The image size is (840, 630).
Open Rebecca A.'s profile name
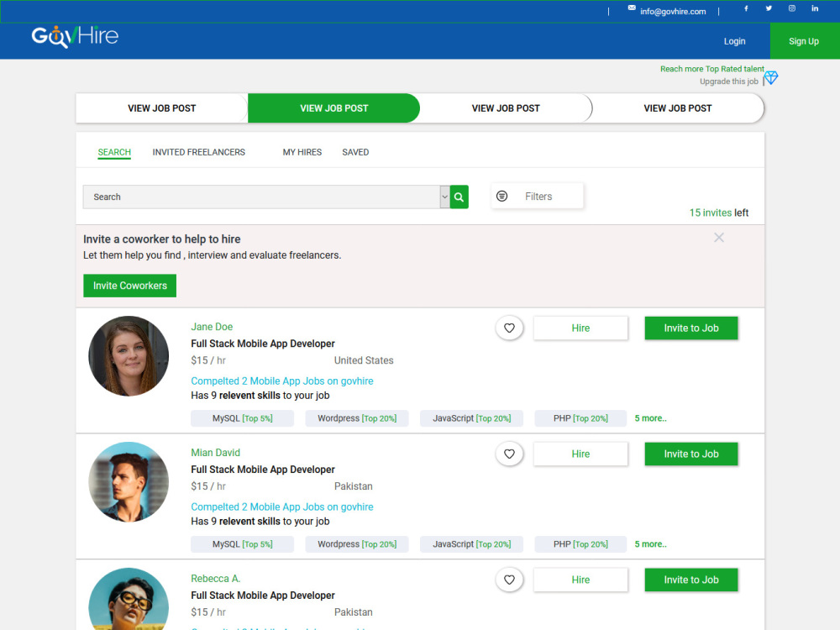tap(215, 579)
